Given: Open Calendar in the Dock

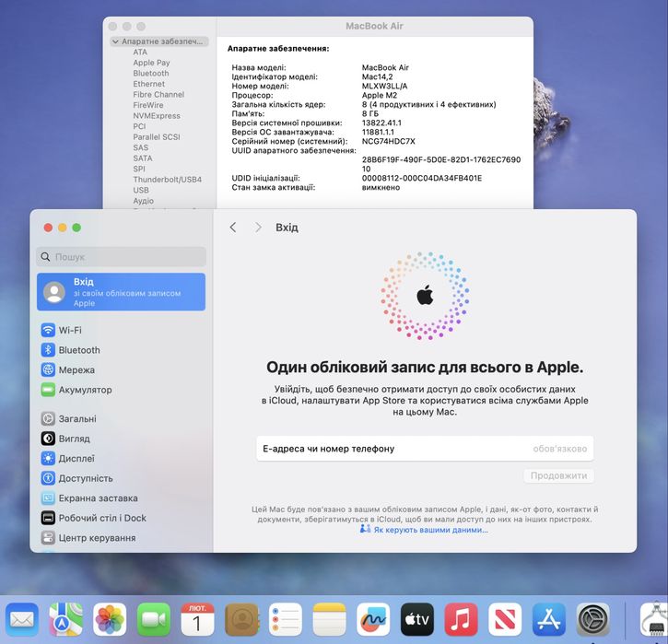Looking at the screenshot, I should tap(197, 619).
